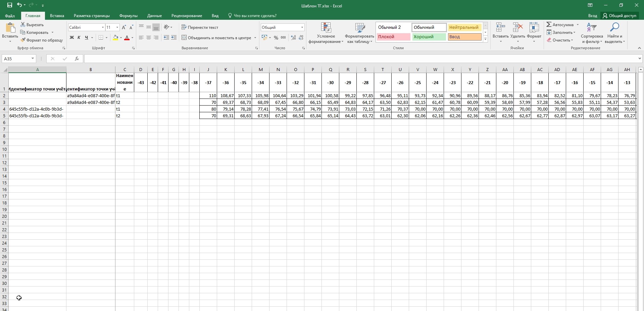Open font color dropdown arrow
Viewport: 644px width, 311px height.
pyautogui.click(x=132, y=38)
